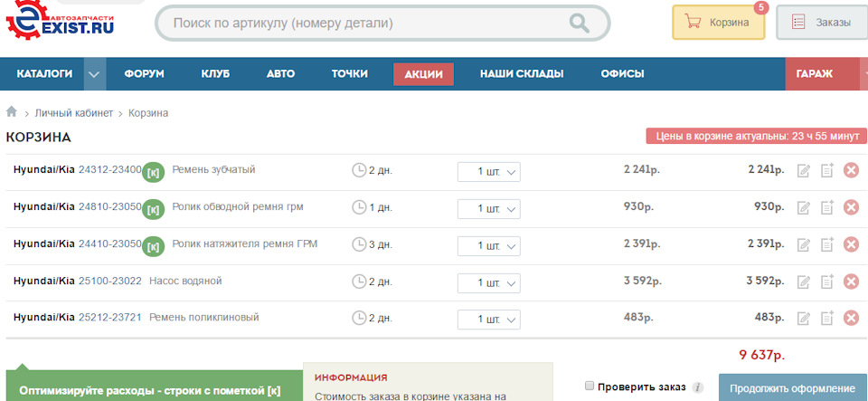Open the Клуб menu item
868x401 pixels.
point(215,73)
